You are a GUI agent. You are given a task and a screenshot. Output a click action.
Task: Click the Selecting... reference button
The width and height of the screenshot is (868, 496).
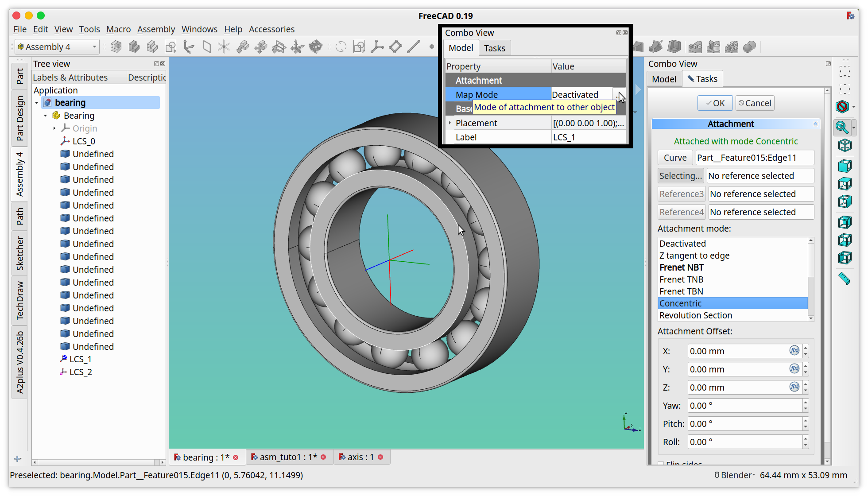pyautogui.click(x=681, y=176)
